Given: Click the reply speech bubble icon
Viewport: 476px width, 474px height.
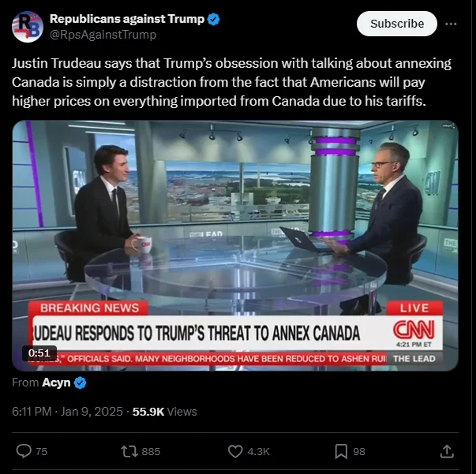Looking at the screenshot, I should pyautogui.click(x=24, y=451).
